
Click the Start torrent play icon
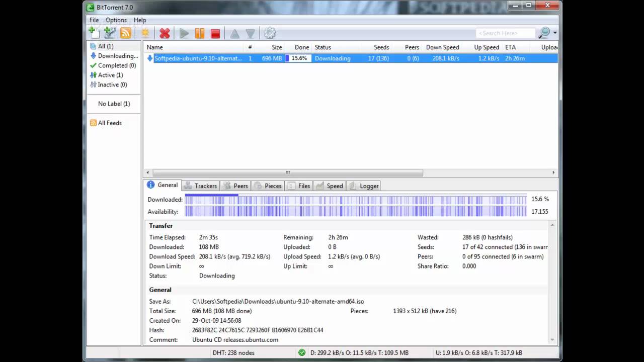[184, 33]
